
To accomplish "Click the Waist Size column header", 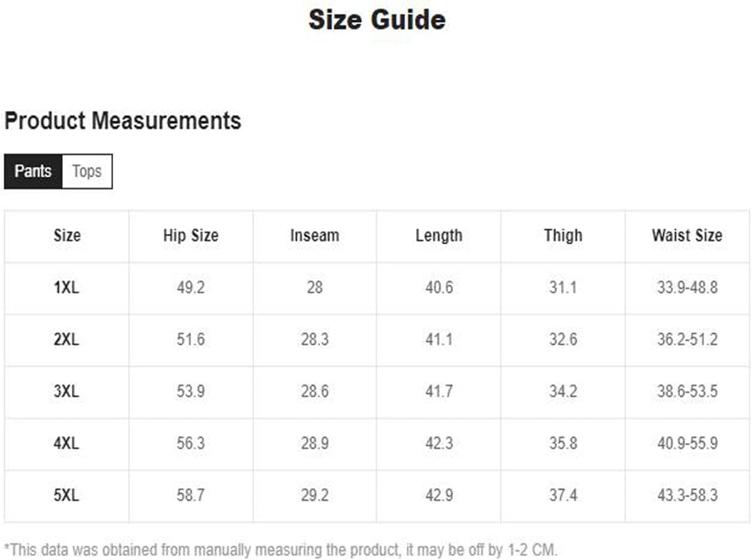I will (x=687, y=236).
